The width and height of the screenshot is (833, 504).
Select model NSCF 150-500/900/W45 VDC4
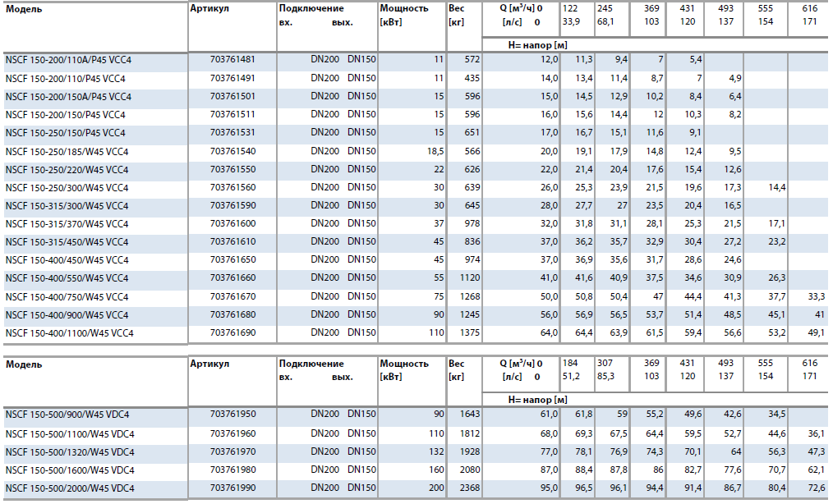click(x=67, y=415)
